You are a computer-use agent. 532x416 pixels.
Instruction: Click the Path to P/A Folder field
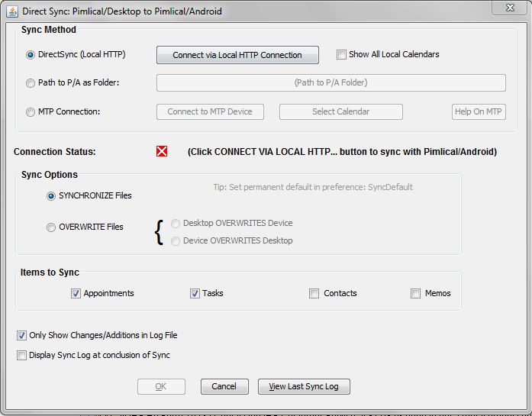click(331, 82)
